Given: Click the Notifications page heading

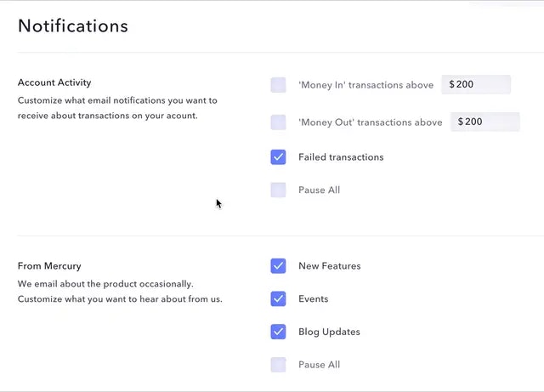Looking at the screenshot, I should click(73, 26).
